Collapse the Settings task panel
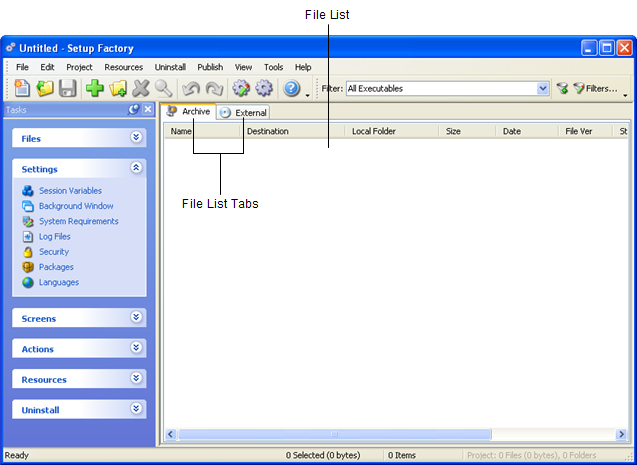 click(136, 169)
